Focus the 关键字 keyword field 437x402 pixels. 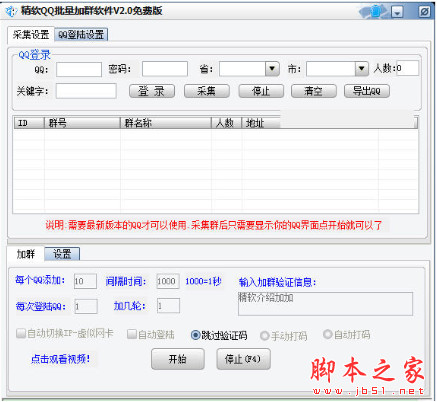86,91
